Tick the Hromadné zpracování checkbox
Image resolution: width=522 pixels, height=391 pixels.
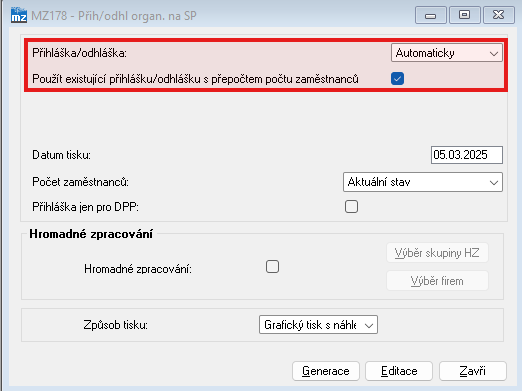pos(272,267)
